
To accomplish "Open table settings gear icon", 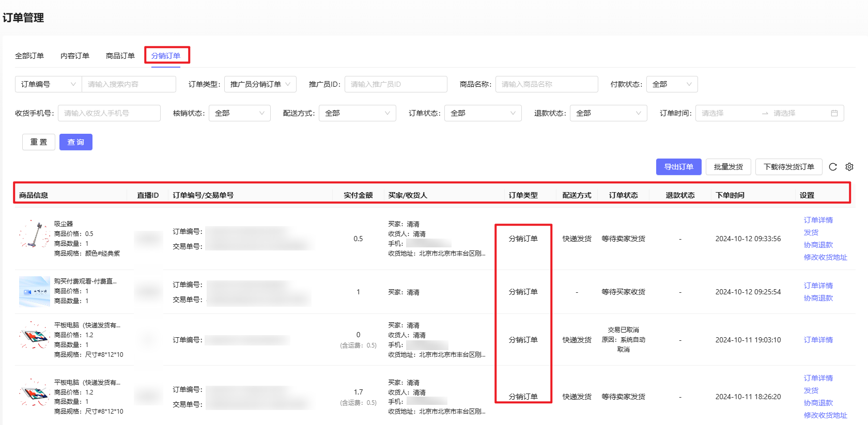I will click(x=849, y=167).
